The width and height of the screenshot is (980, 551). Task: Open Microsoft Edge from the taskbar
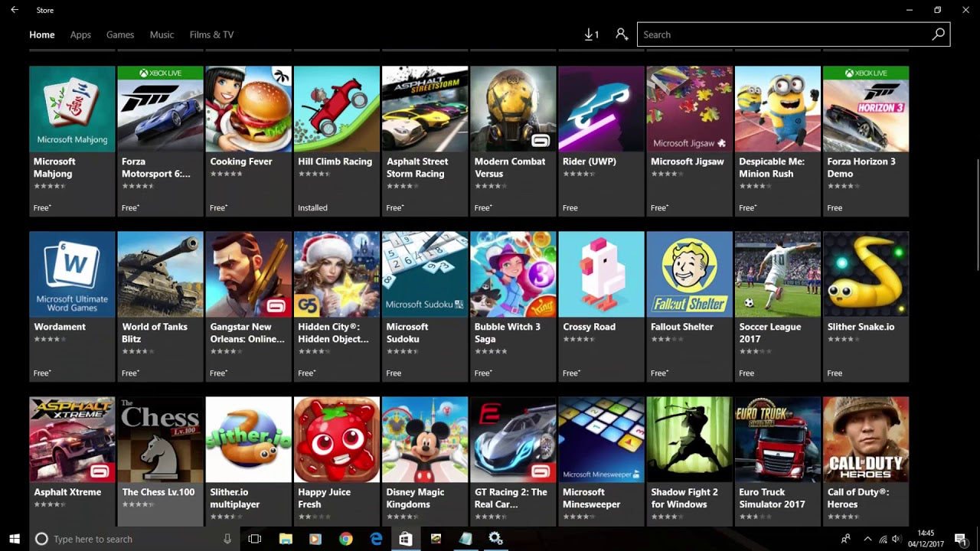[x=375, y=539]
